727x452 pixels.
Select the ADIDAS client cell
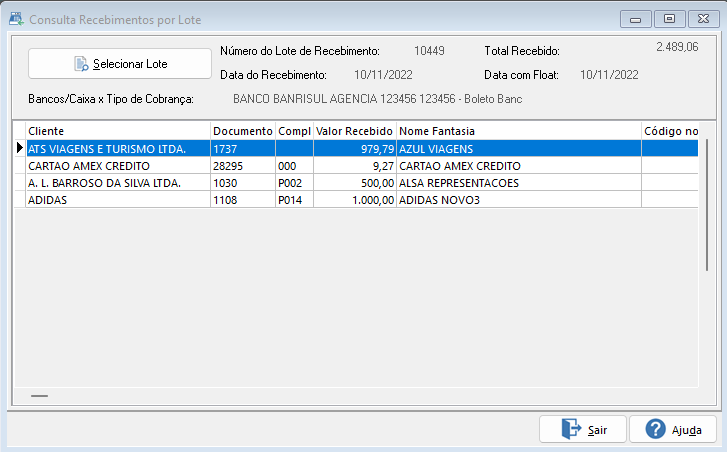coord(118,200)
